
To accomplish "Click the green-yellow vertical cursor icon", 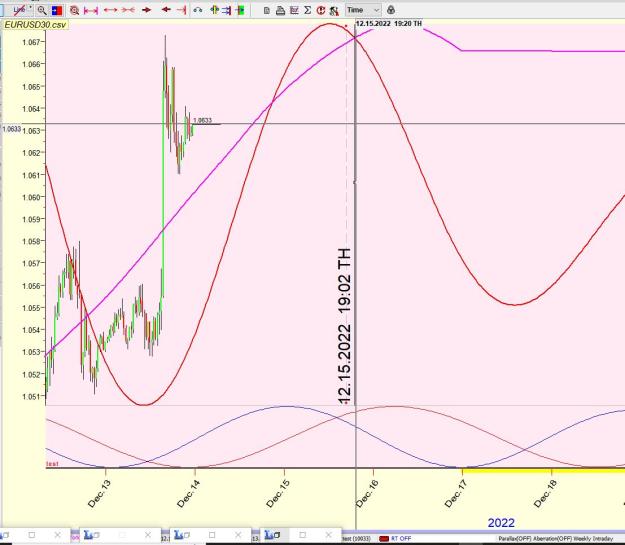I will 214,10.
